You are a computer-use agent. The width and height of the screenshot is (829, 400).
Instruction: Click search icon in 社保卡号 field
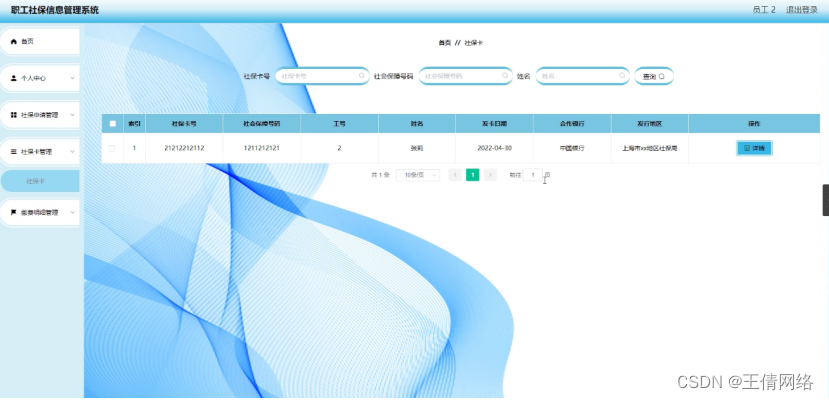362,76
